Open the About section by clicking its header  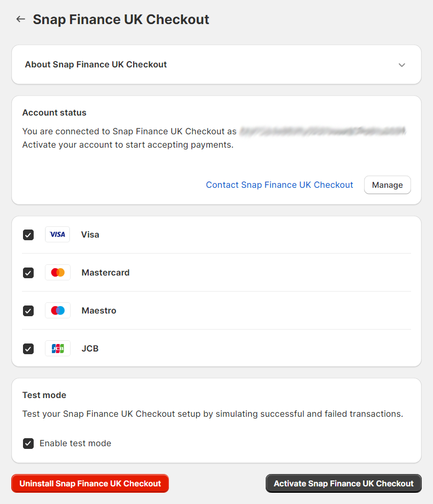coord(95,64)
